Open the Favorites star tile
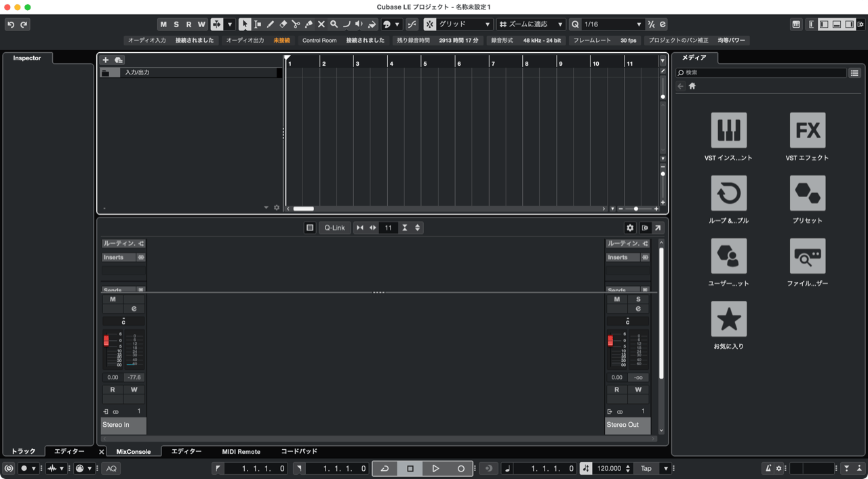The image size is (868, 479). point(728,319)
